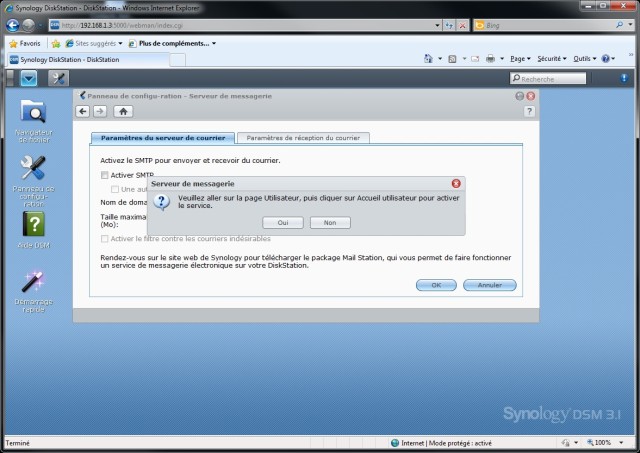Open the address bar dropdown arrow
This screenshot has width=640, height=453.
[x=438, y=25]
